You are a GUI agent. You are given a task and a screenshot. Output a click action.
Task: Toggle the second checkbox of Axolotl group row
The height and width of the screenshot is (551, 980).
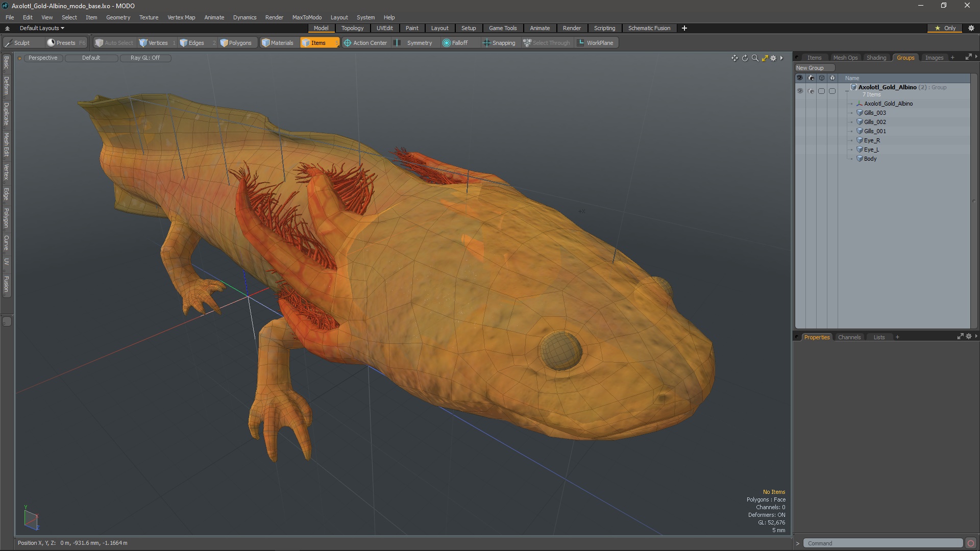click(x=832, y=91)
